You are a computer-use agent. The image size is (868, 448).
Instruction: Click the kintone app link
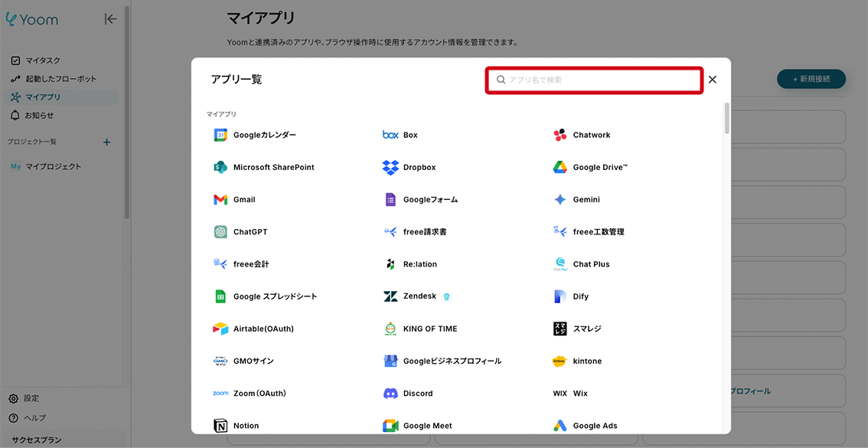tap(586, 361)
